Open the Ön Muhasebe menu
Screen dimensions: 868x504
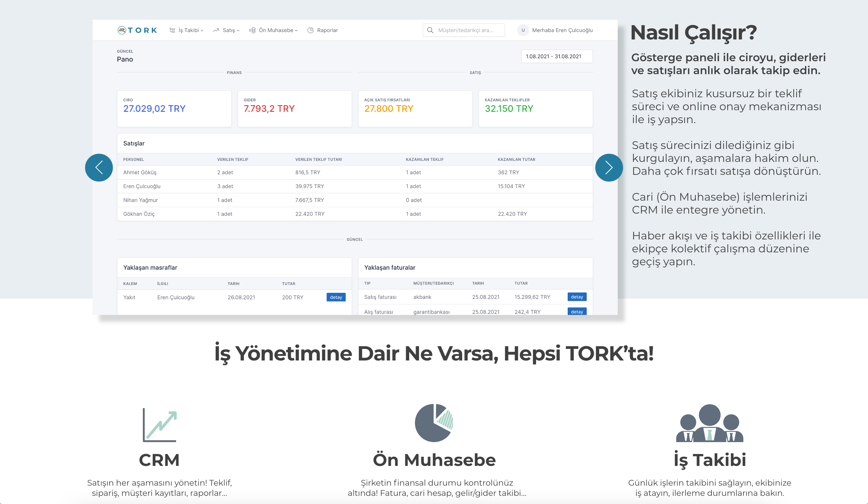click(x=273, y=30)
